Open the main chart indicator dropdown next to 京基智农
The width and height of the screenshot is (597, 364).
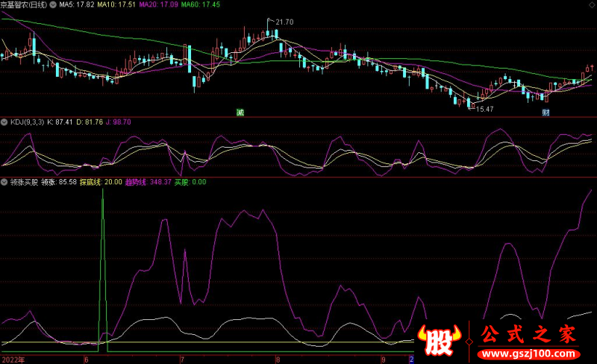[x=51, y=4]
